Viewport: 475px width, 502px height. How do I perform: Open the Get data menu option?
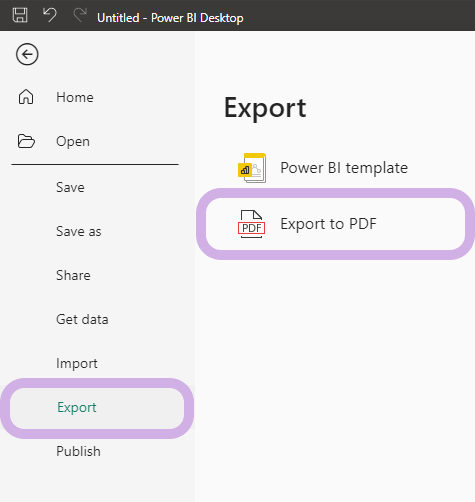click(x=82, y=319)
